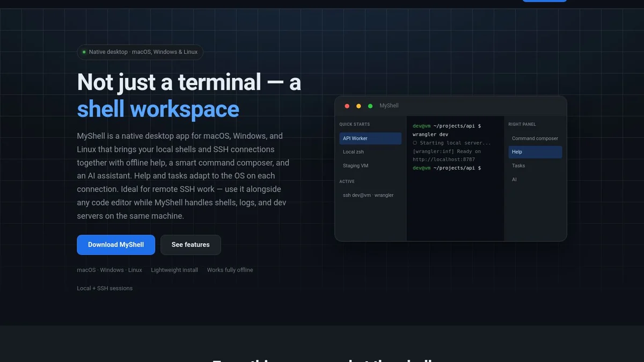
Task: Click Lightweight install text
Action: pyautogui.click(x=174, y=270)
